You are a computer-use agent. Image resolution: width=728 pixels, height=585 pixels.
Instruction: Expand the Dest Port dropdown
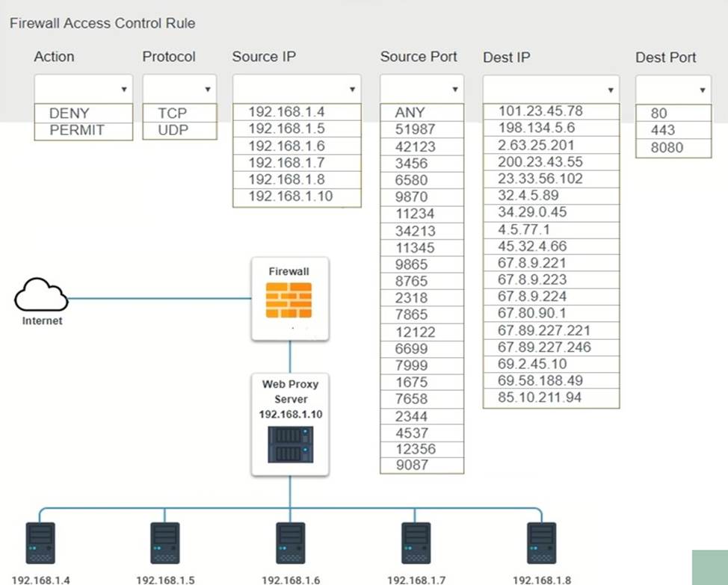coord(673,89)
